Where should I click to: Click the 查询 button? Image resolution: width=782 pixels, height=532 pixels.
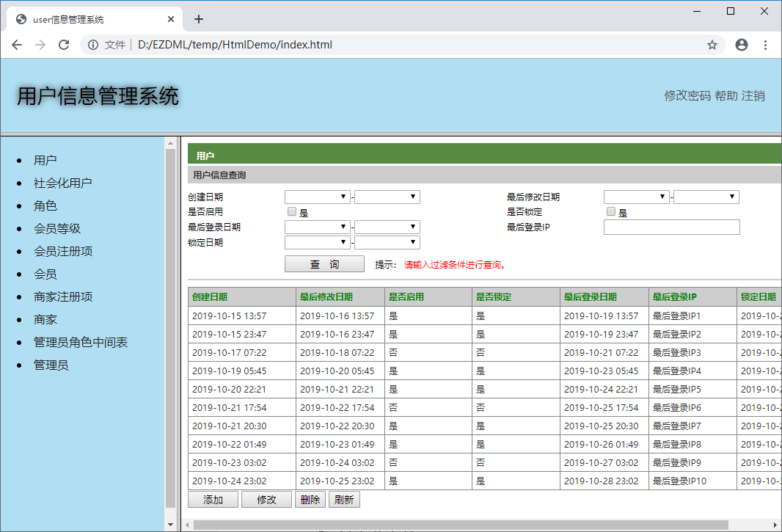(x=324, y=264)
